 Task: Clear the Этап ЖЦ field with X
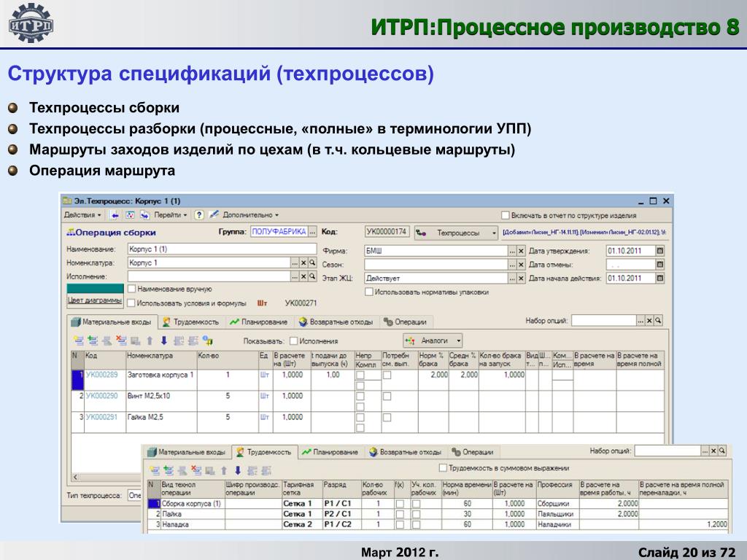point(521,278)
